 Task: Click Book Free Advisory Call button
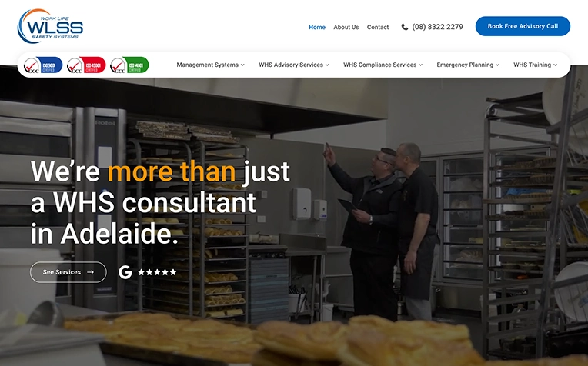click(x=523, y=26)
